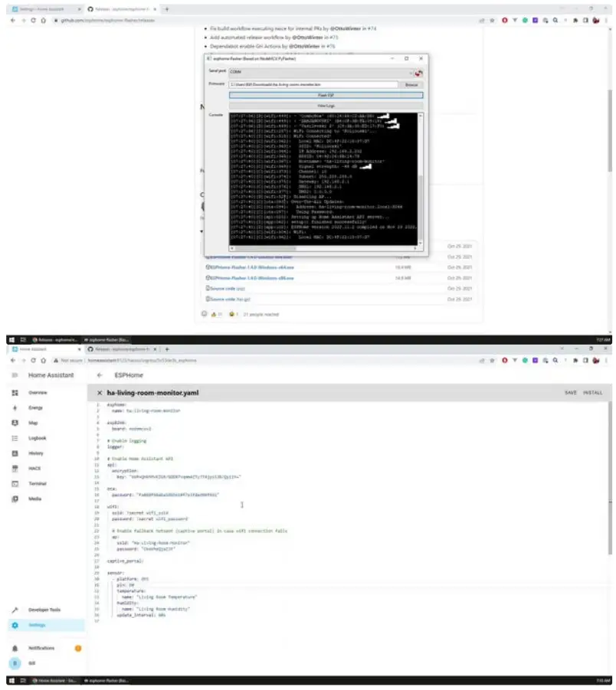This screenshot has height=690, width=616.
Task: Open Logbook in the sidebar
Action: click(37, 438)
